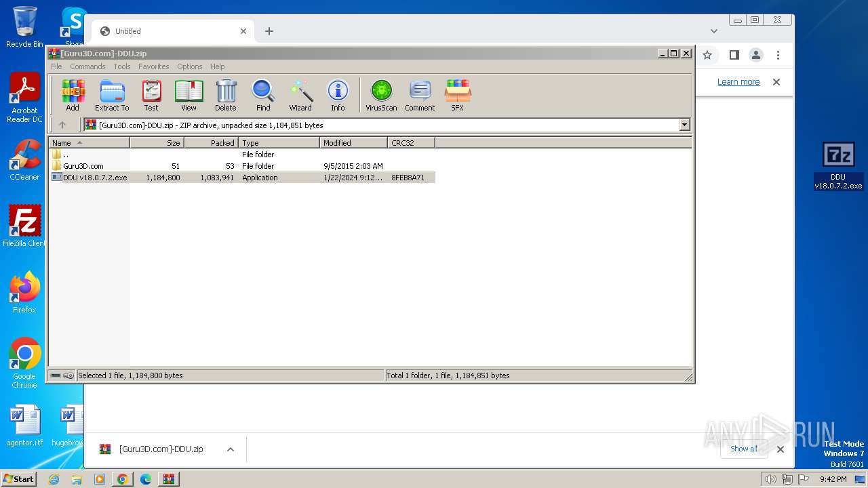Start VirusScan on the archive

[381, 95]
